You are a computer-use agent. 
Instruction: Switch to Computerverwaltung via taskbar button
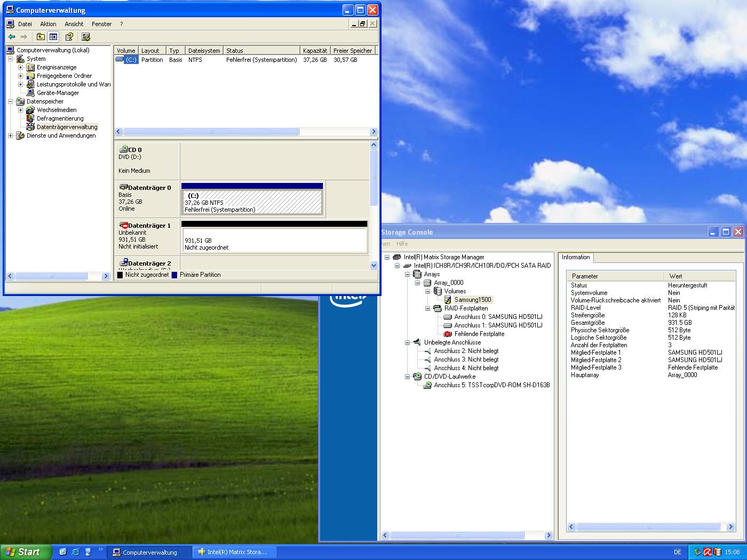pyautogui.click(x=149, y=553)
